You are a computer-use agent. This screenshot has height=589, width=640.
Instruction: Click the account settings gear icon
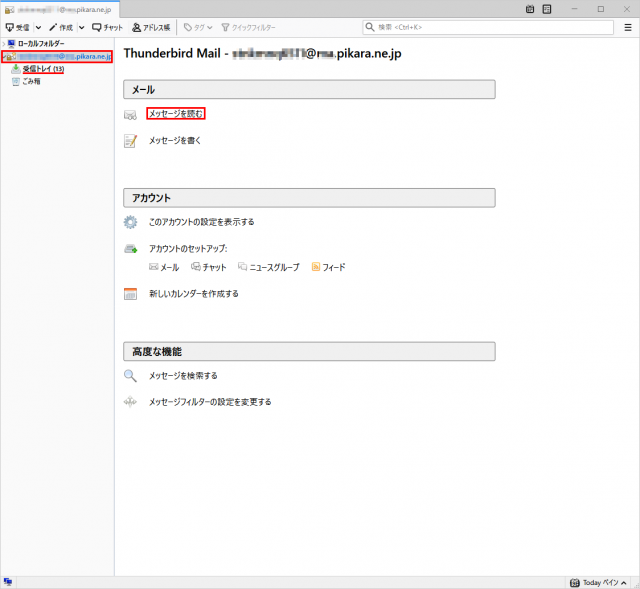pos(130,222)
